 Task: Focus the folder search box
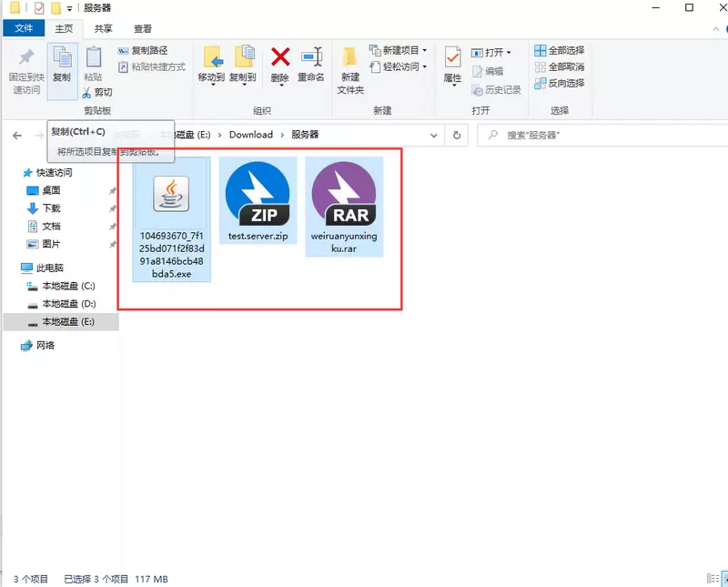(x=602, y=135)
